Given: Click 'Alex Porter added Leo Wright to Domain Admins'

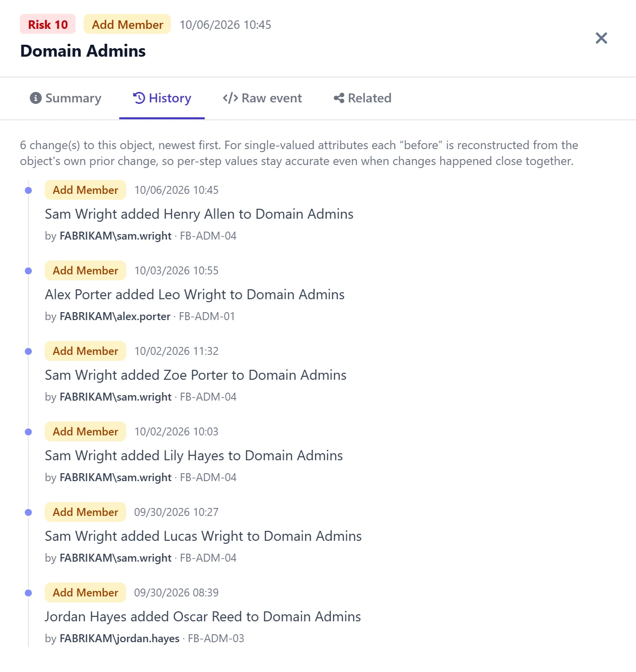Looking at the screenshot, I should pyautogui.click(x=195, y=295).
